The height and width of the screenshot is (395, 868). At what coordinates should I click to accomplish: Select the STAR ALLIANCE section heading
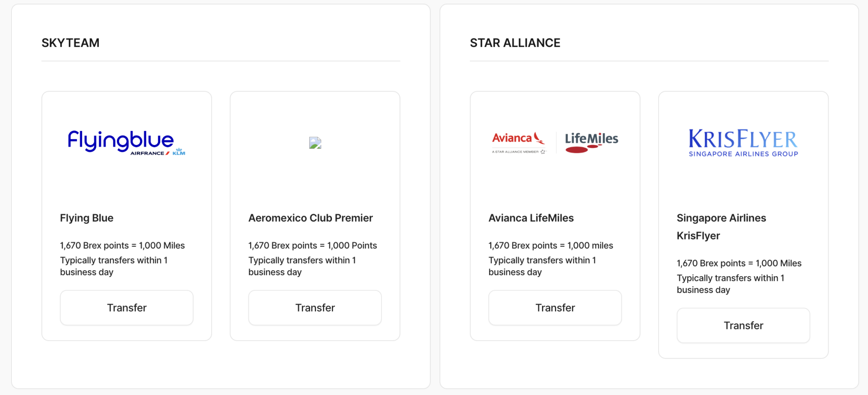click(515, 43)
